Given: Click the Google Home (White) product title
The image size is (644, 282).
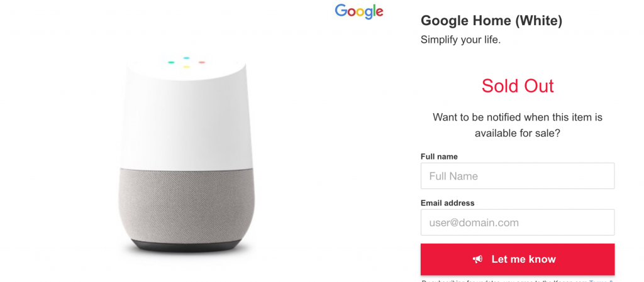Looking at the screenshot, I should [492, 21].
